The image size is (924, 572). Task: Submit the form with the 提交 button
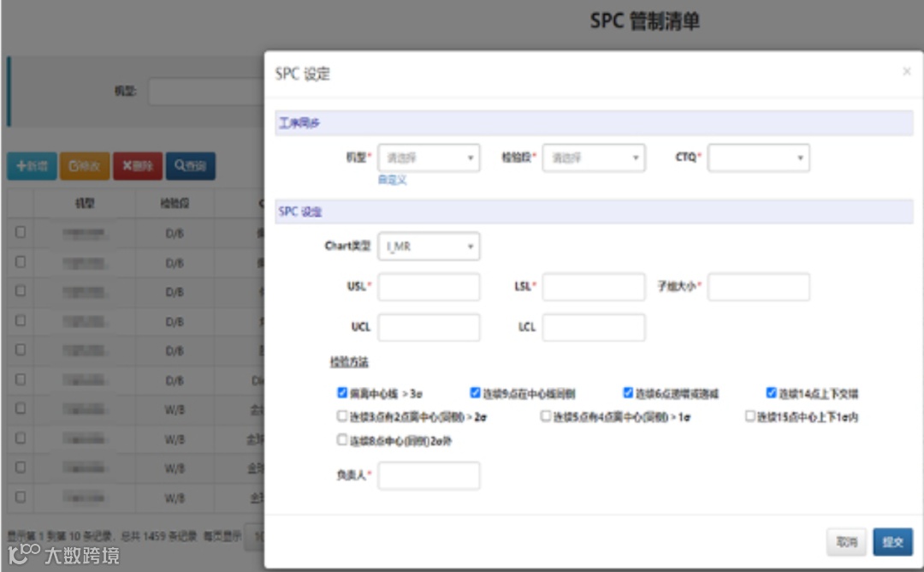[x=892, y=542]
